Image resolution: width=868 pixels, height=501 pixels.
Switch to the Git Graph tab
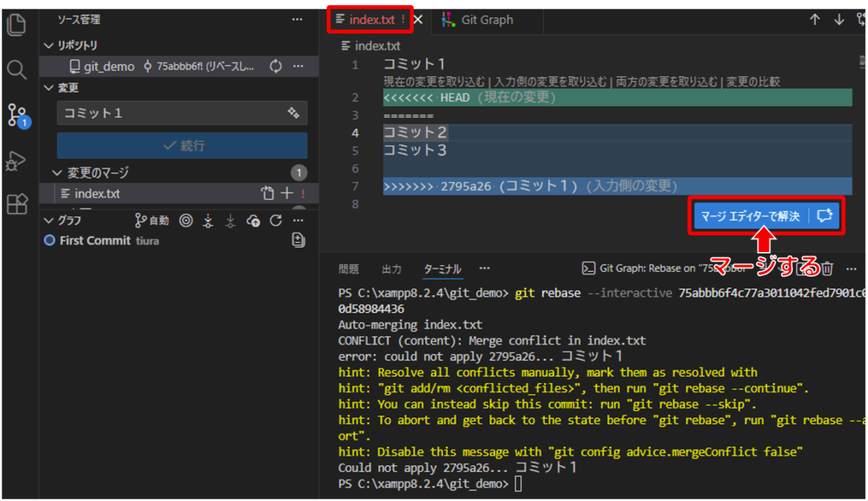pos(478,20)
